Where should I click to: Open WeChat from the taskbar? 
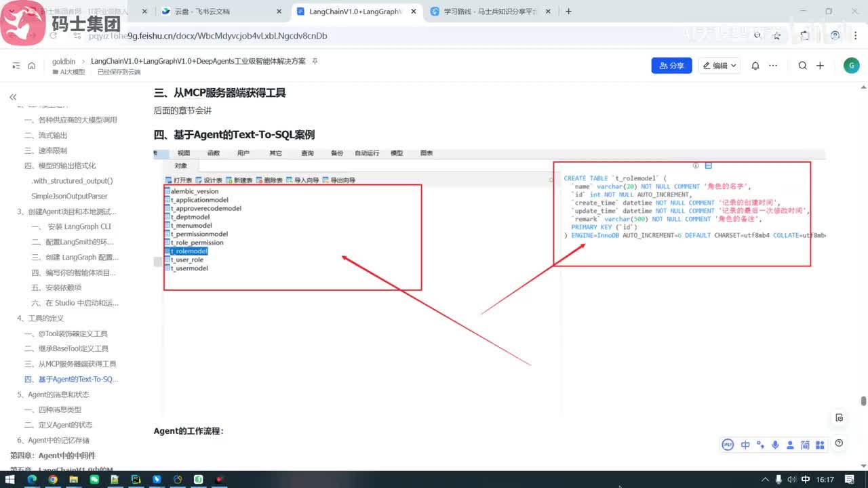coord(94,479)
